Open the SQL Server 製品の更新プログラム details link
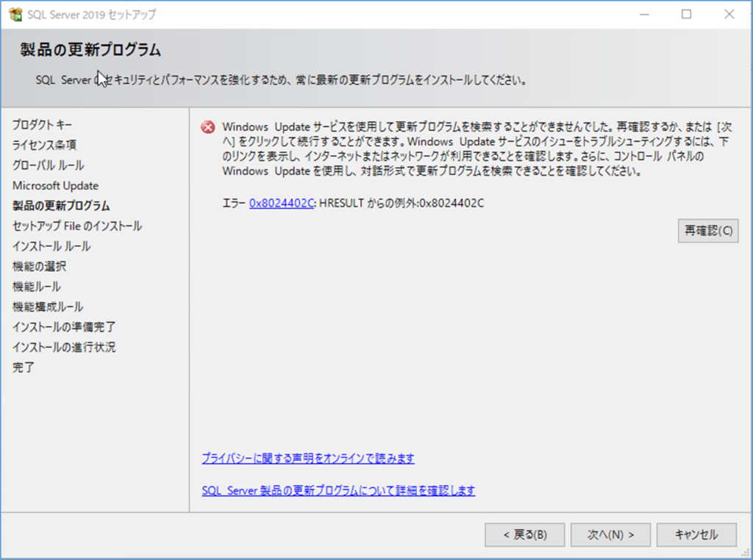753x560 pixels. [338, 490]
